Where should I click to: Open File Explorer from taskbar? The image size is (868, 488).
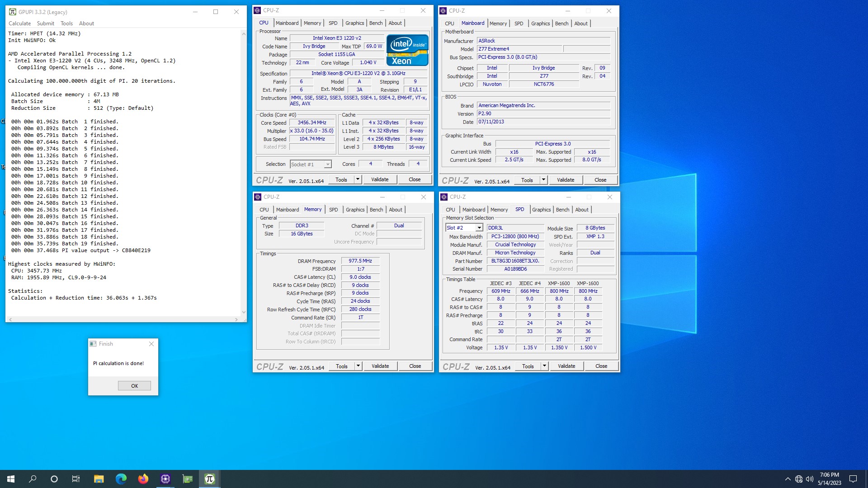coord(99,479)
